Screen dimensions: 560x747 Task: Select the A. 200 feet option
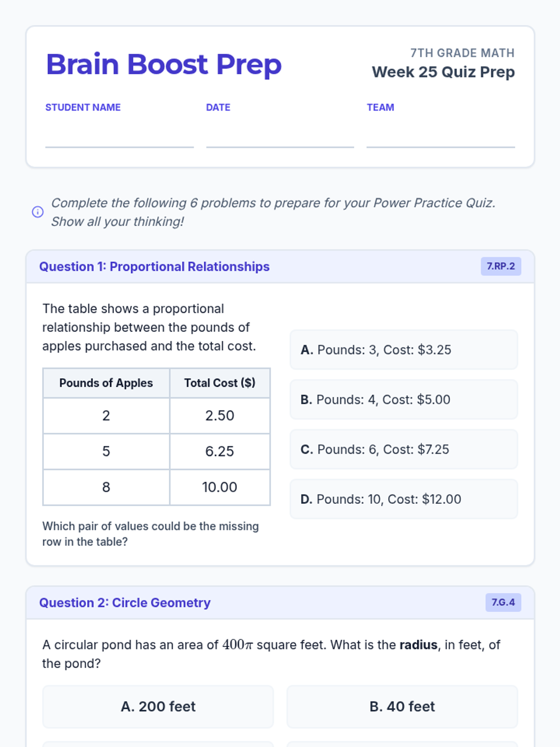[158, 706]
